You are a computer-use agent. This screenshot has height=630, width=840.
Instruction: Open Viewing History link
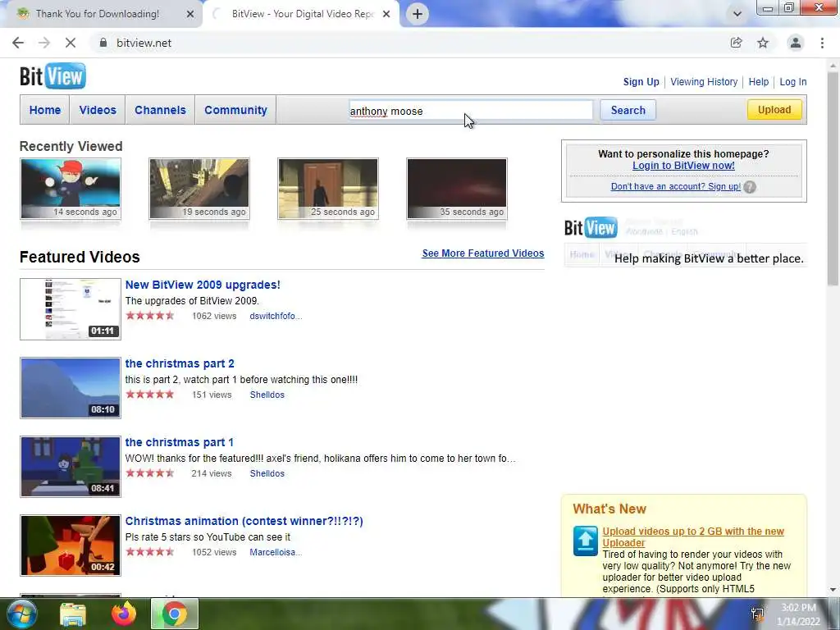(x=704, y=82)
